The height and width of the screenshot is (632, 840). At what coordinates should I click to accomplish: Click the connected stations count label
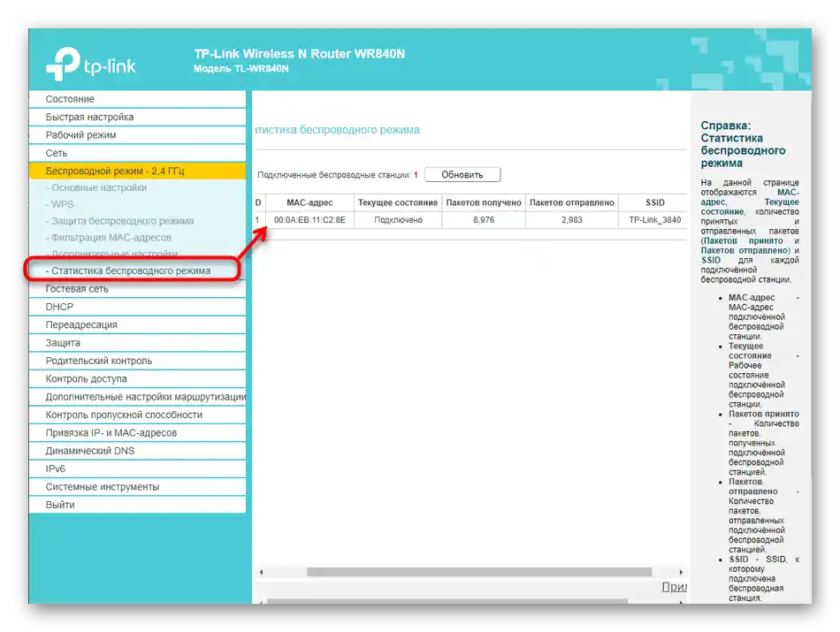[338, 175]
